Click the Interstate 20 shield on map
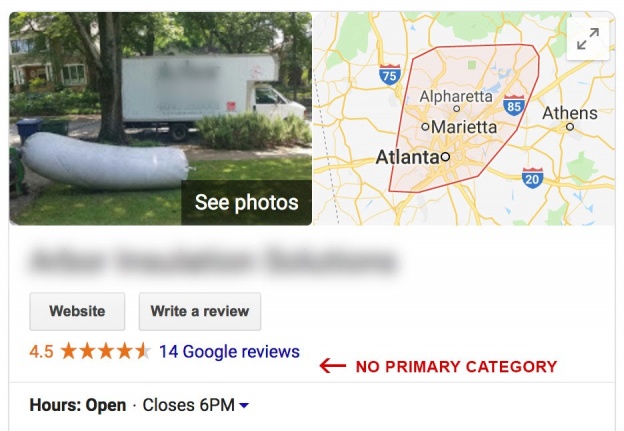Image resolution: width=624 pixels, height=431 pixels. click(532, 178)
